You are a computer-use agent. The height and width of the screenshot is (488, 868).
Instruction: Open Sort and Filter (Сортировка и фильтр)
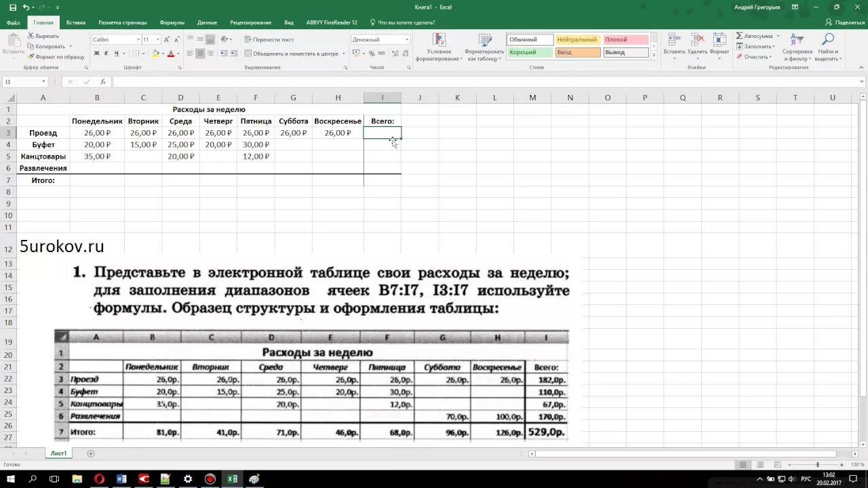point(797,47)
